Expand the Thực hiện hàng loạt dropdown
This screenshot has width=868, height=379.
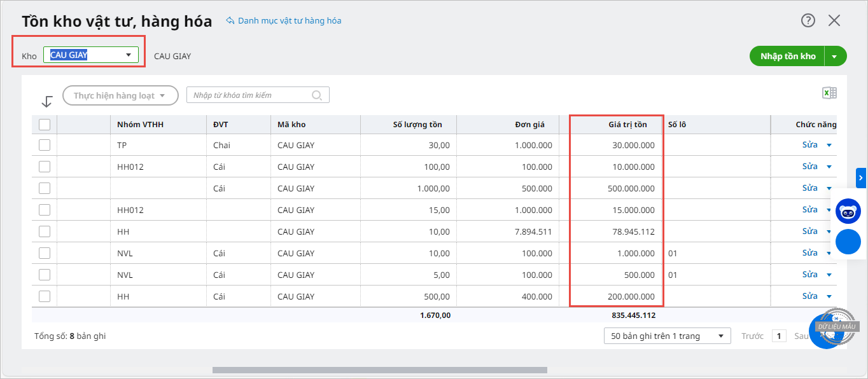coord(120,95)
